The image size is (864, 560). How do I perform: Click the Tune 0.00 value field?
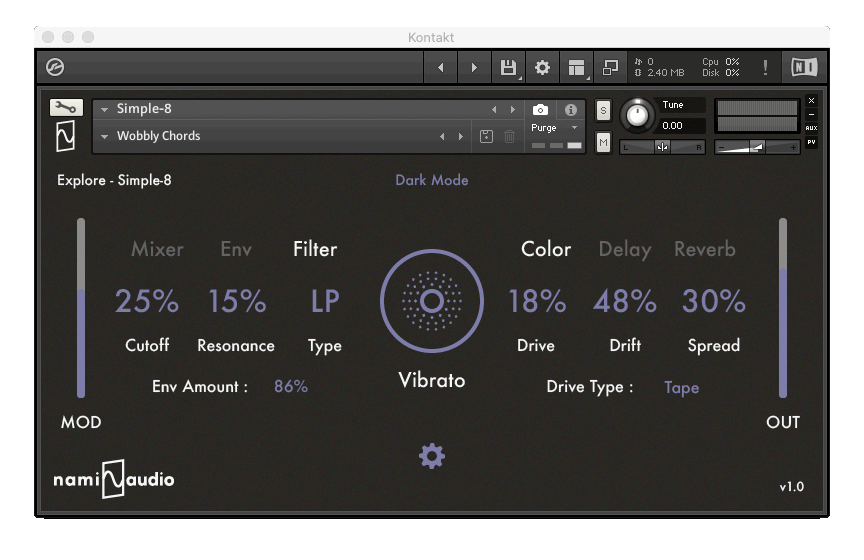coord(682,126)
